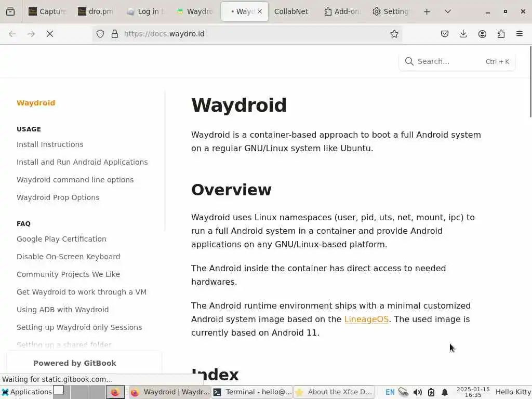
Task: Go forward to the next page
Action: 31,34
